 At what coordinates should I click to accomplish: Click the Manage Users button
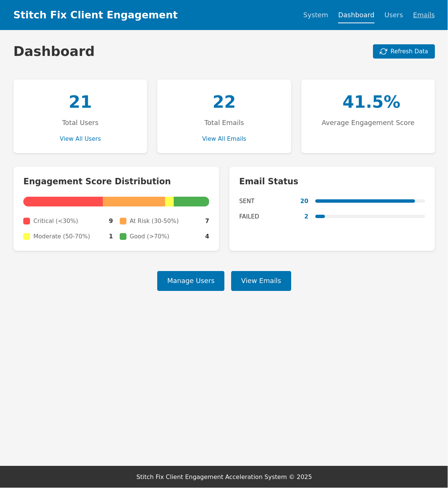(x=191, y=281)
